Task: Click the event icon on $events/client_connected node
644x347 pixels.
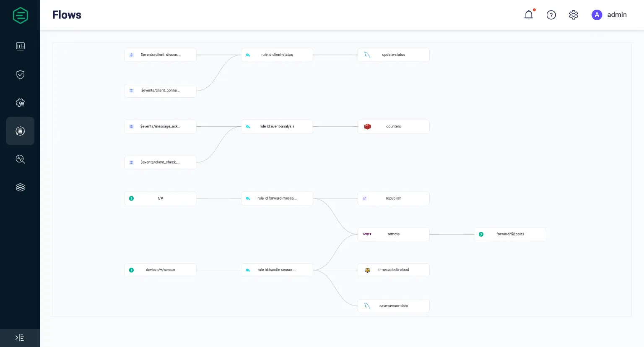Action: 131,90
